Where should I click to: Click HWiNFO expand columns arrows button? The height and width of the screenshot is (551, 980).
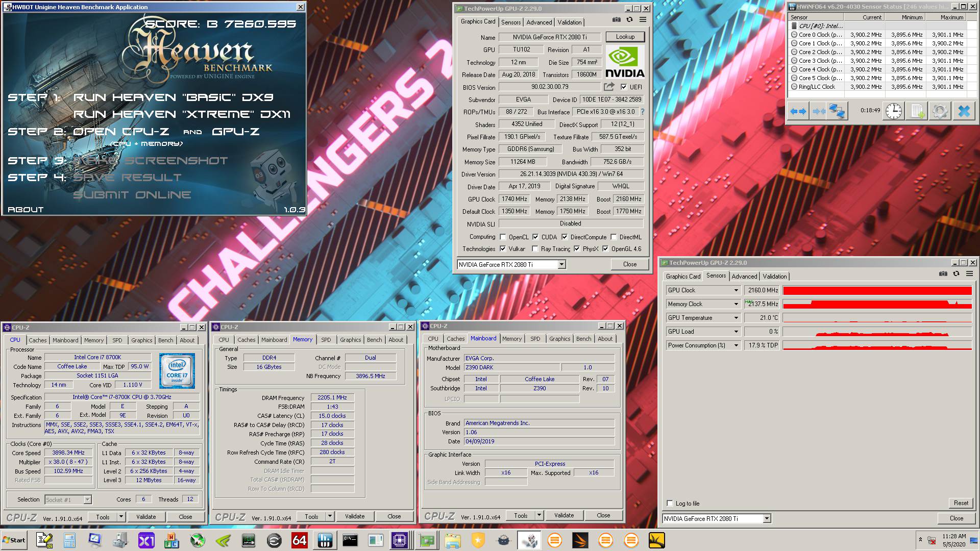798,111
